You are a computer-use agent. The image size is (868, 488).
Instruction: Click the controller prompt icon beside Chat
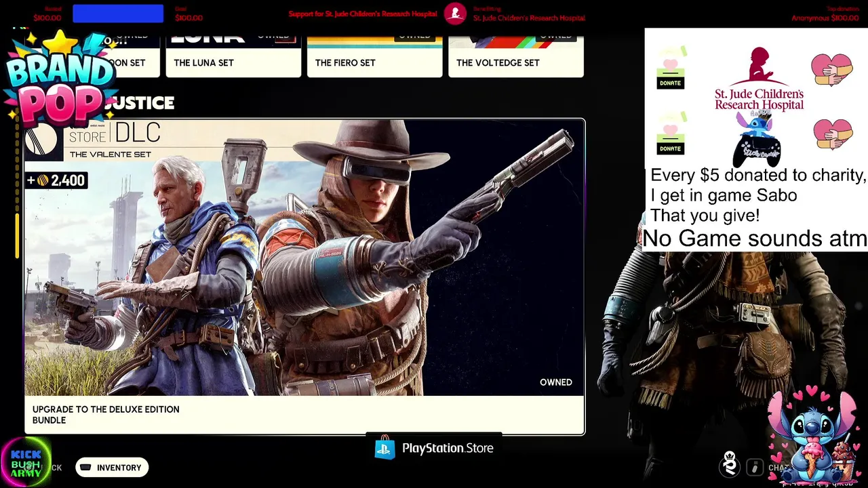coord(755,467)
